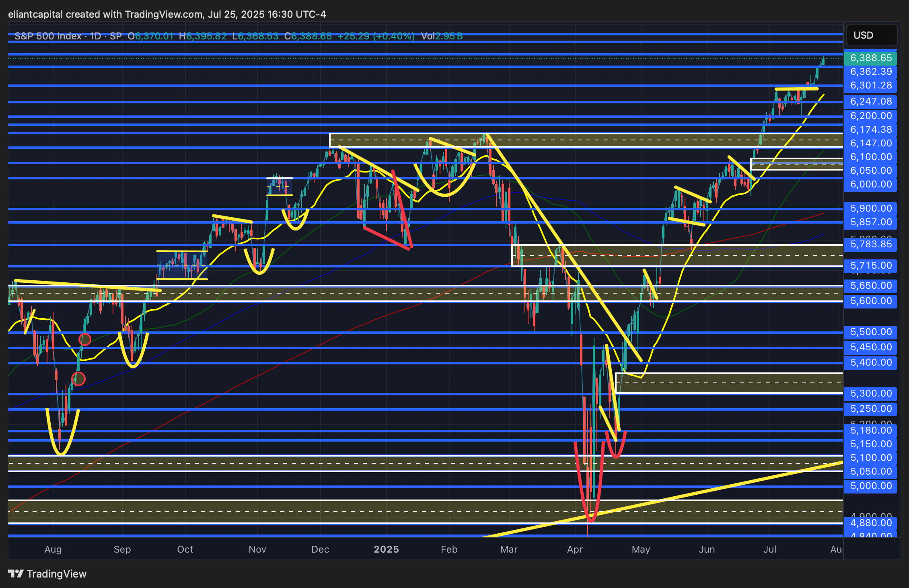Image resolution: width=909 pixels, height=588 pixels.
Task: Click the 6,301.28 price level label
Action: tap(870, 85)
